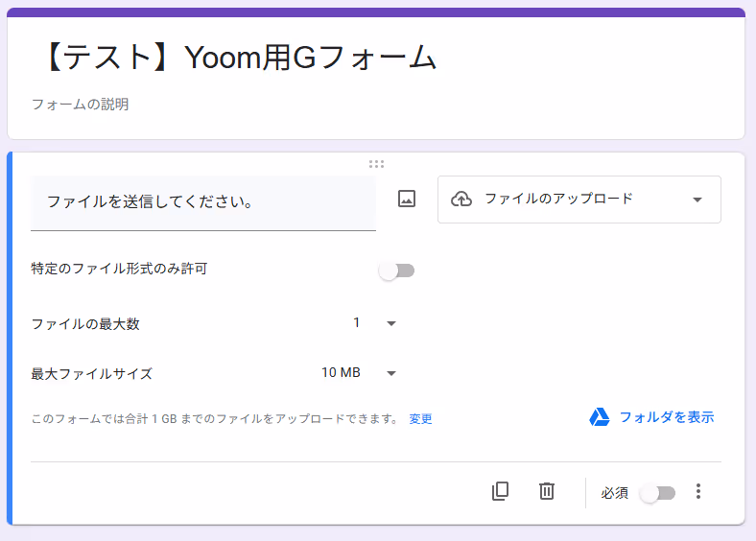Duplicate the question with the copy icon
Viewport: 756px width, 541px height.
500,491
